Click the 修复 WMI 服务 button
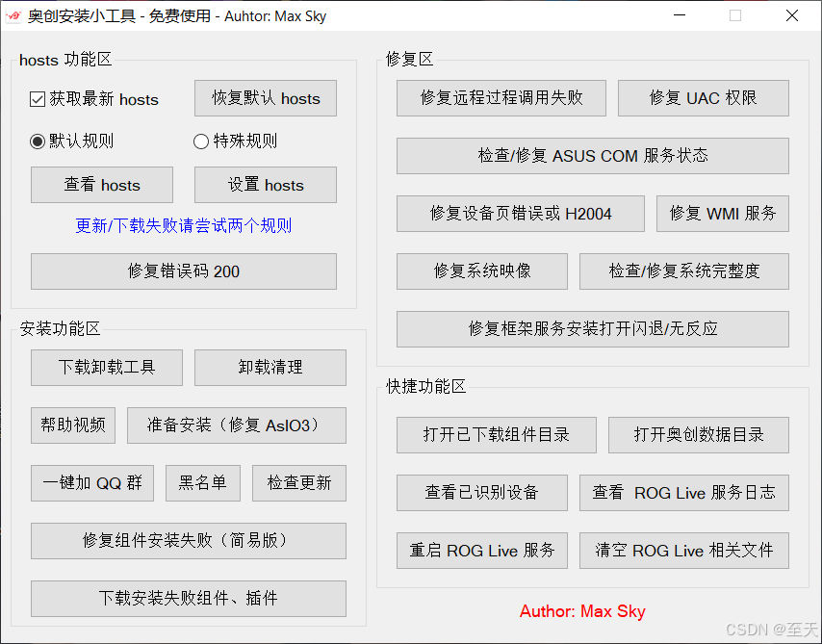The width and height of the screenshot is (822, 644). pos(723,214)
